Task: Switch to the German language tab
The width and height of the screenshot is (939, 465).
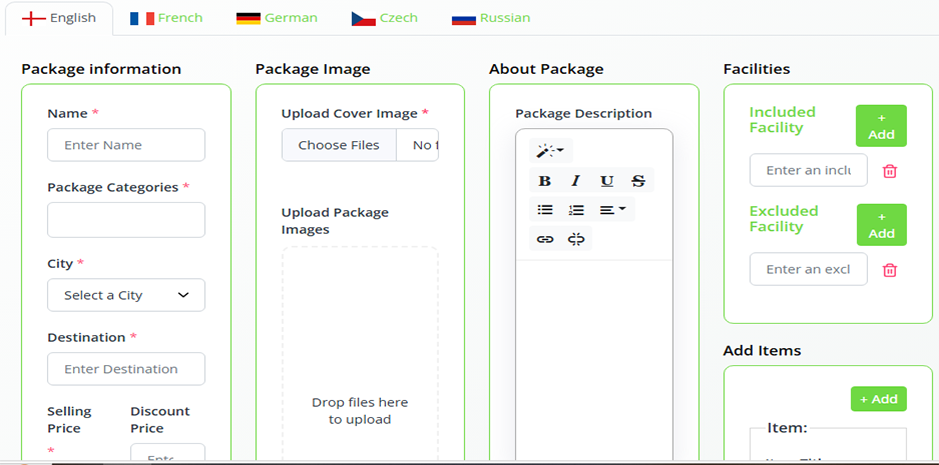Action: coord(277,18)
